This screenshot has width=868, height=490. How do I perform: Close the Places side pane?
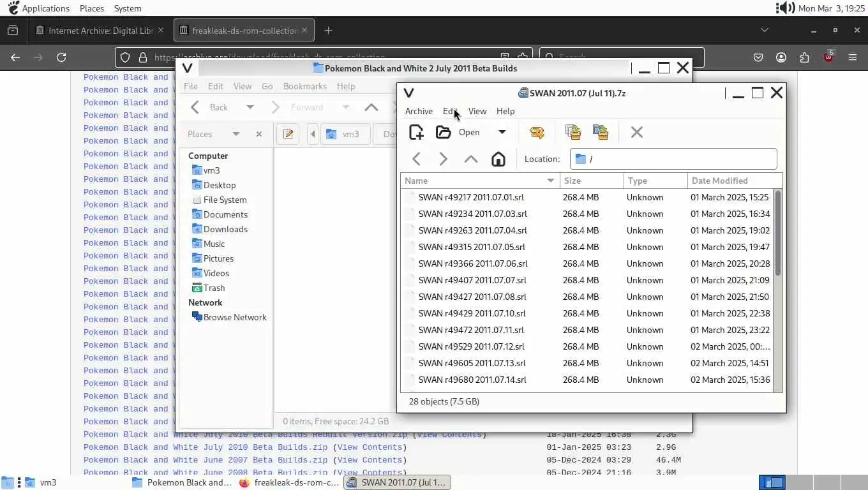258,134
